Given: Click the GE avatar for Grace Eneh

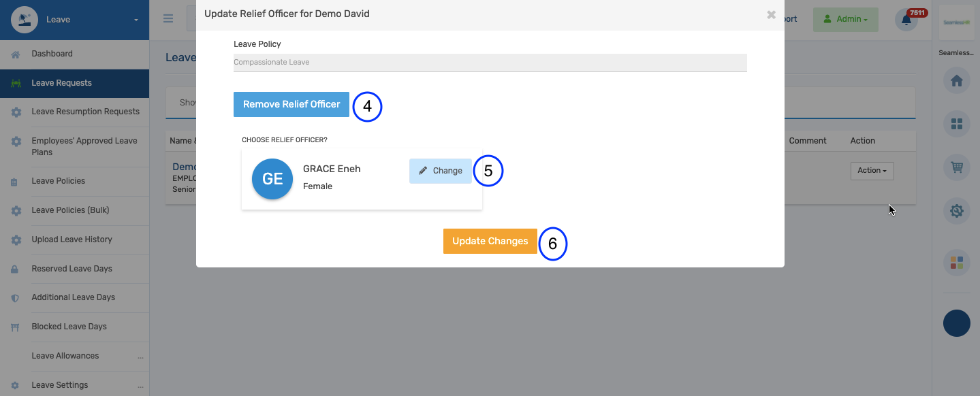Looking at the screenshot, I should pyautogui.click(x=272, y=179).
